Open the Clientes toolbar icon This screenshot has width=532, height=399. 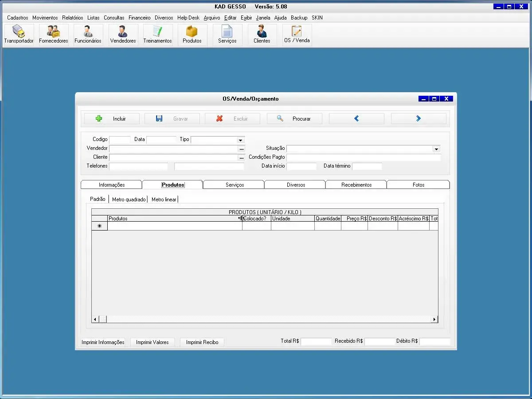(262, 35)
